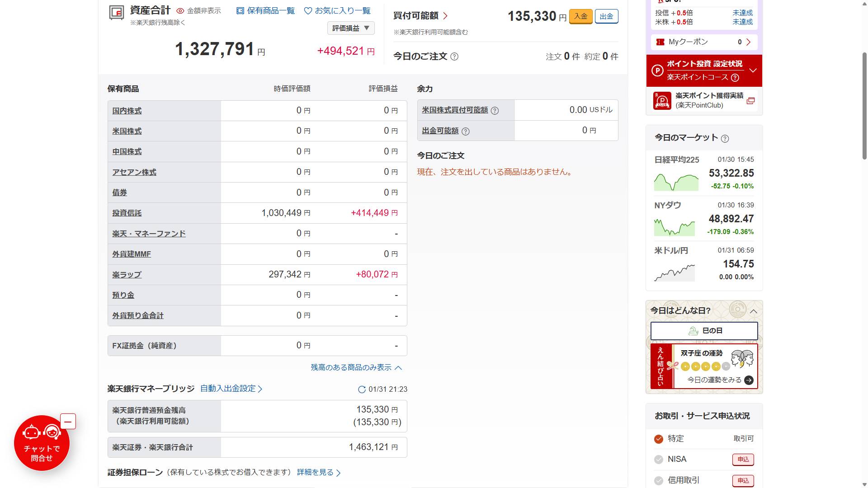Open the 評価損益 dropdown selector
Image resolution: width=868 pixels, height=488 pixels.
click(x=351, y=28)
